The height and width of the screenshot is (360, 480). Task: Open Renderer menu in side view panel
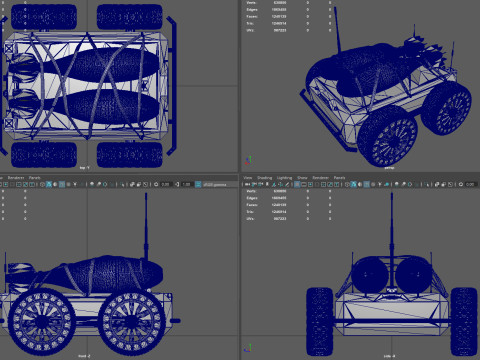(x=321, y=178)
